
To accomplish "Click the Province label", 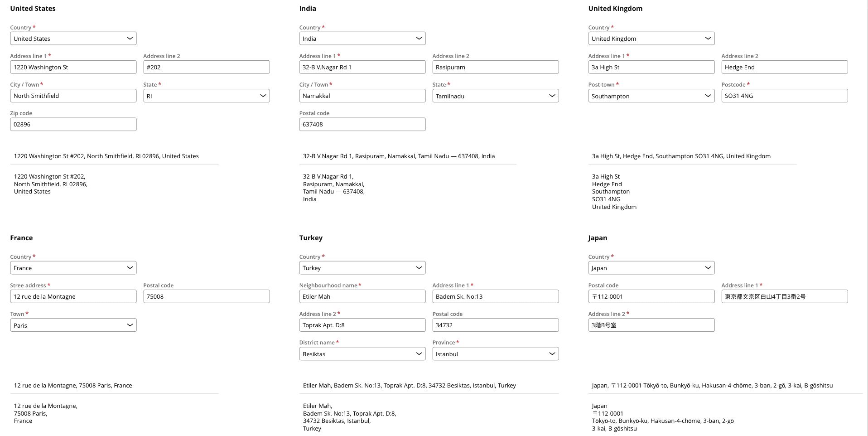I will click(444, 343).
